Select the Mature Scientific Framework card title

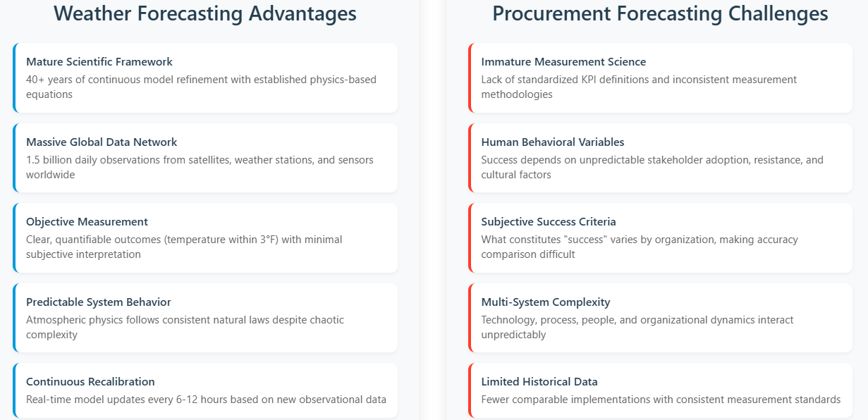point(99,62)
